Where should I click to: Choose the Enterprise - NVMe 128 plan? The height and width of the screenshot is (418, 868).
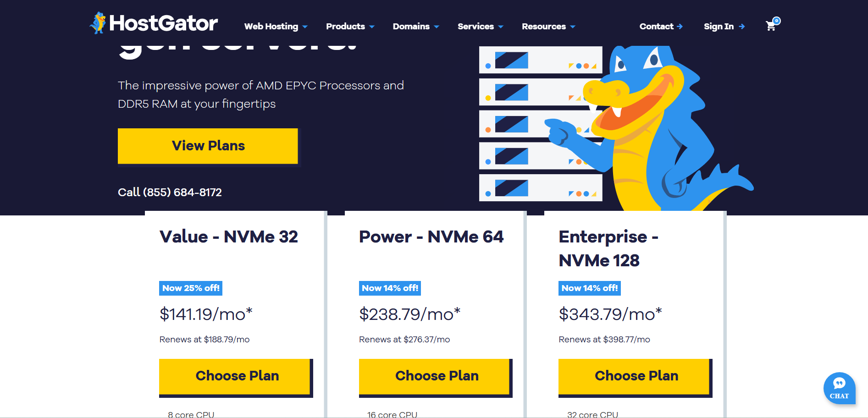(635, 376)
